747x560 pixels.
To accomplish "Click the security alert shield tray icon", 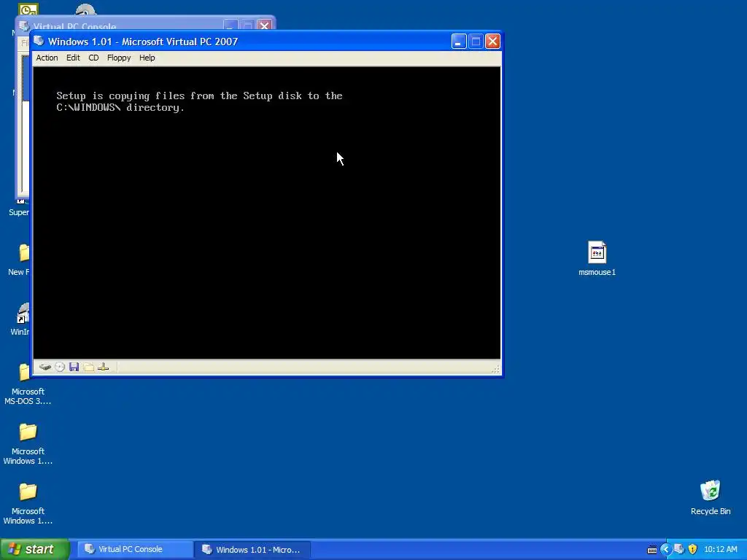I will coord(693,549).
